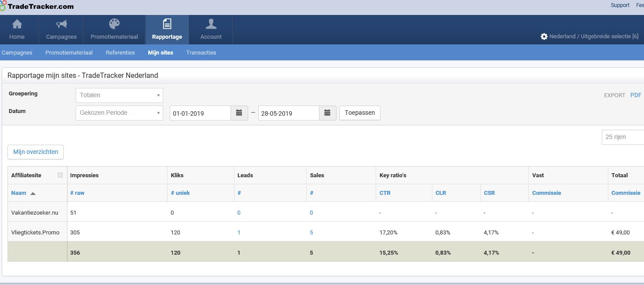Sort by Totaal Commissie column

(626, 193)
